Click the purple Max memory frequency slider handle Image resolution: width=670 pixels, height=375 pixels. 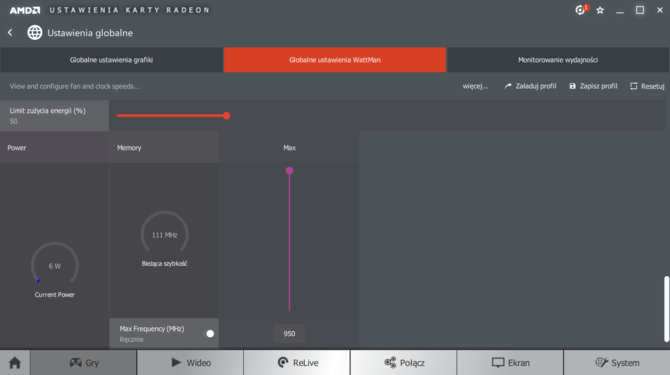[x=289, y=170]
